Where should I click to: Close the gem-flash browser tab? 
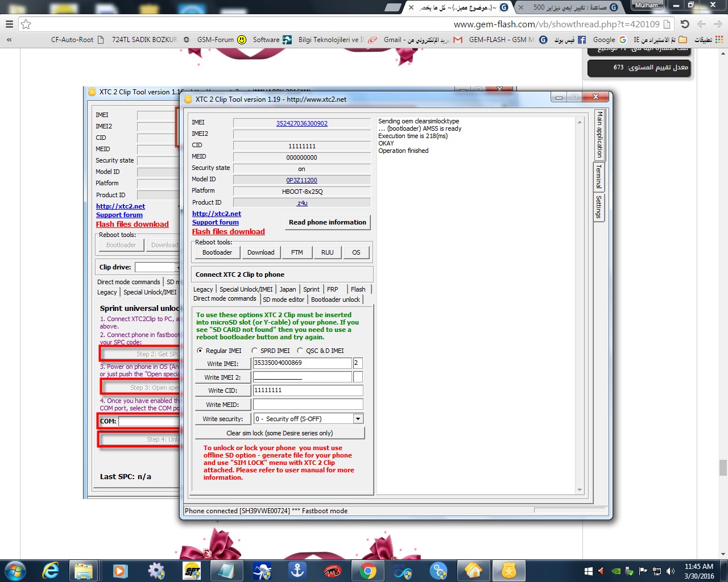(x=411, y=7)
